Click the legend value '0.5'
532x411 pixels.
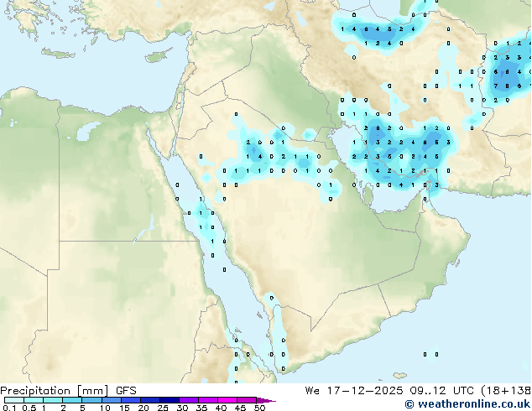point(29,408)
